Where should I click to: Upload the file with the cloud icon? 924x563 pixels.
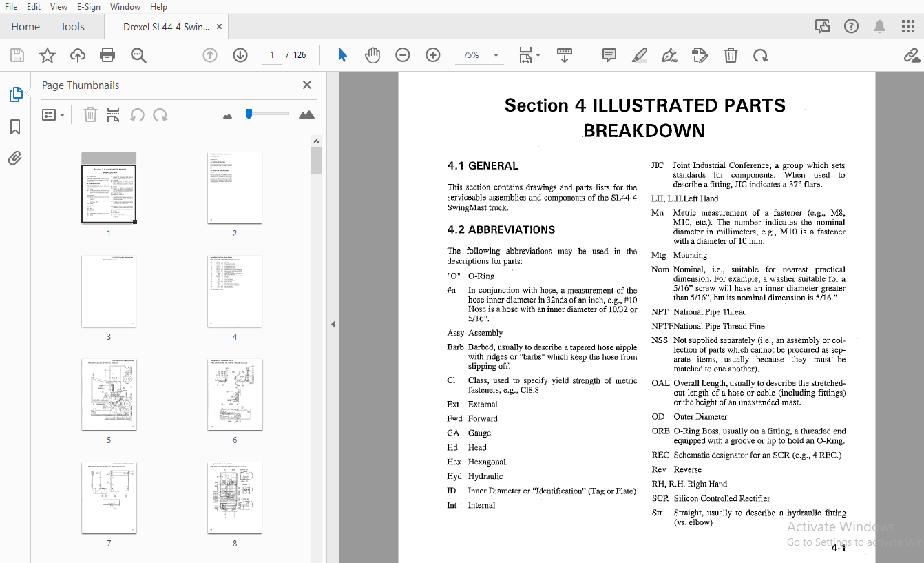pyautogui.click(x=78, y=55)
